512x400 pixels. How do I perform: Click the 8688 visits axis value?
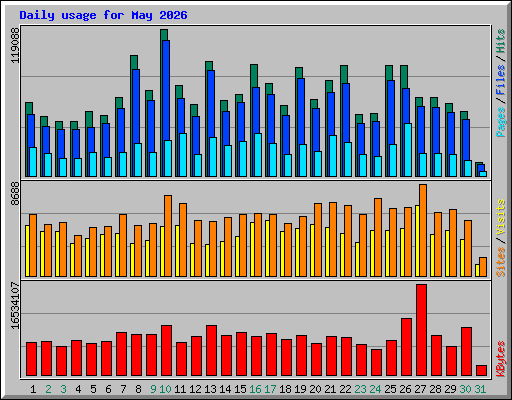(x=15, y=194)
